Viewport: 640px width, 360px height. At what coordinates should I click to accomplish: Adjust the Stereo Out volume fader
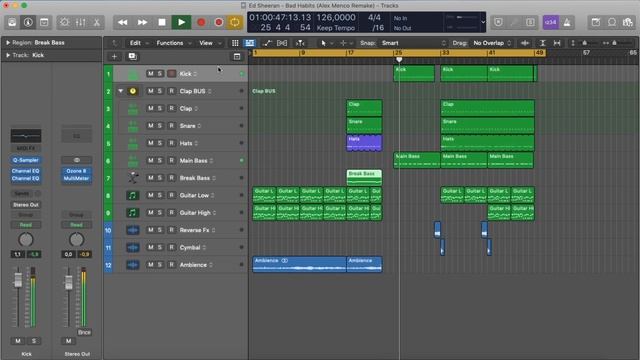tap(69, 282)
